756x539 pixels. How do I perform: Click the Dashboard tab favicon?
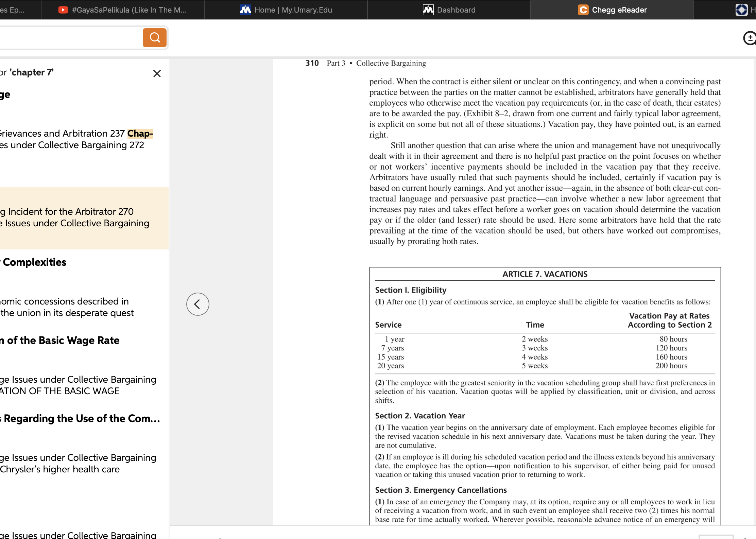[428, 10]
